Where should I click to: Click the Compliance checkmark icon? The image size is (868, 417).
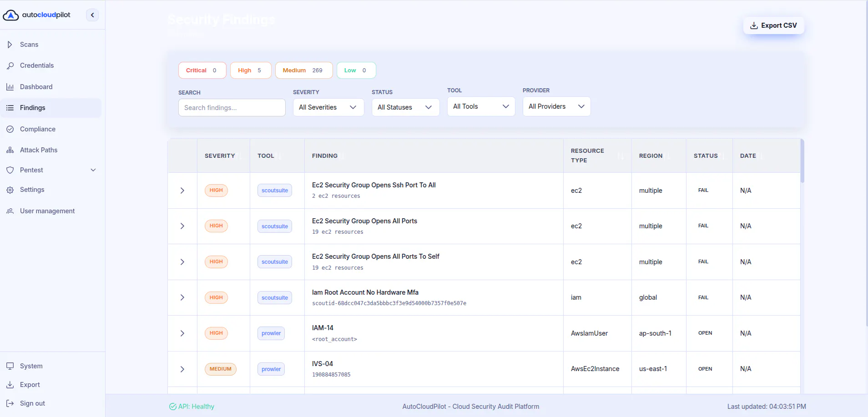click(x=10, y=129)
